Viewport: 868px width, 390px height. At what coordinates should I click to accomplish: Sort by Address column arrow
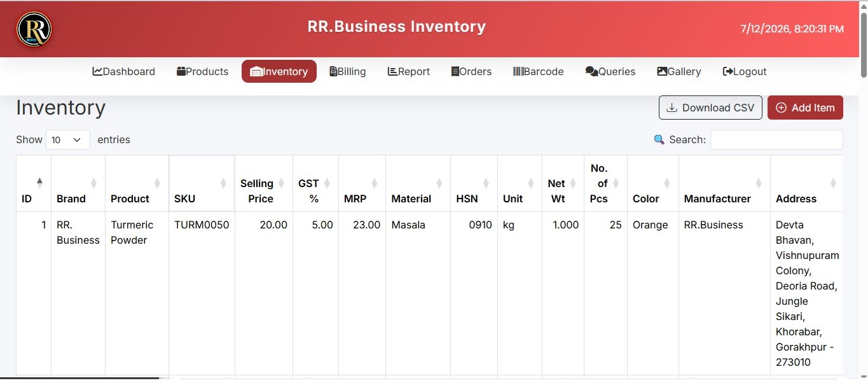(834, 183)
